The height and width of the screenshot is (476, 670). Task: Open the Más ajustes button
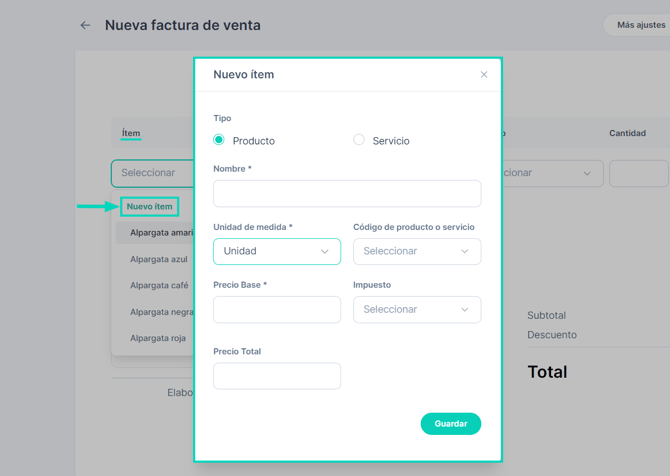[640, 25]
